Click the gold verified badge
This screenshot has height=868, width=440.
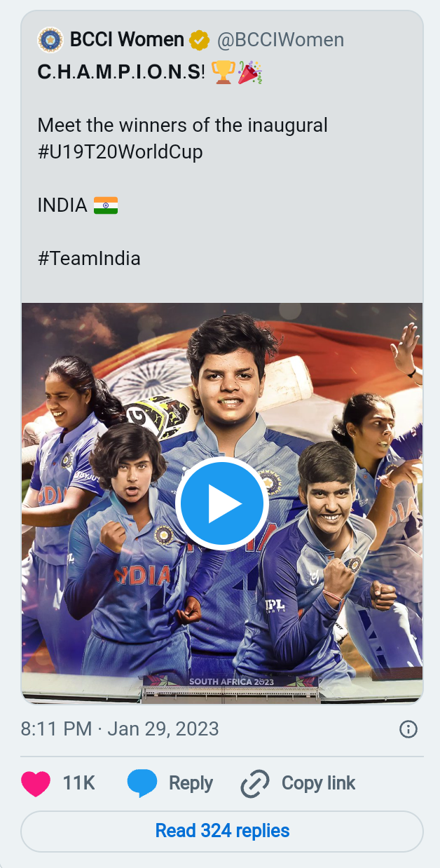[200, 41]
